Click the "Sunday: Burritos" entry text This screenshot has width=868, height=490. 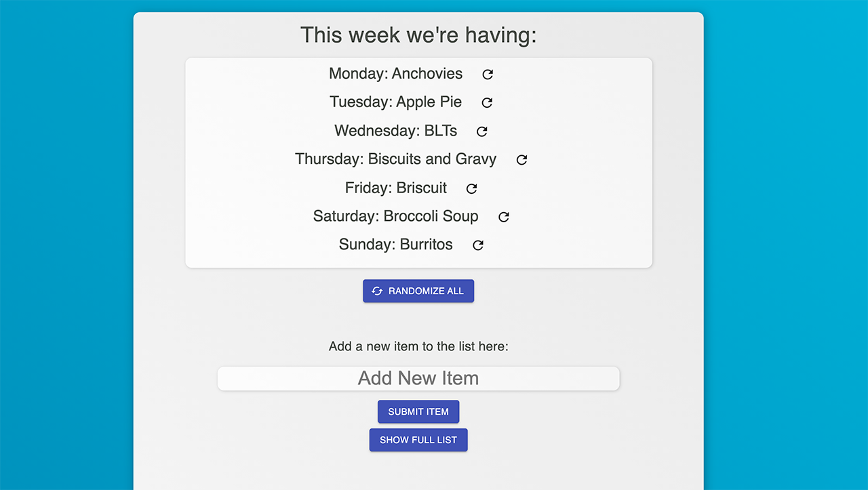[x=395, y=245]
